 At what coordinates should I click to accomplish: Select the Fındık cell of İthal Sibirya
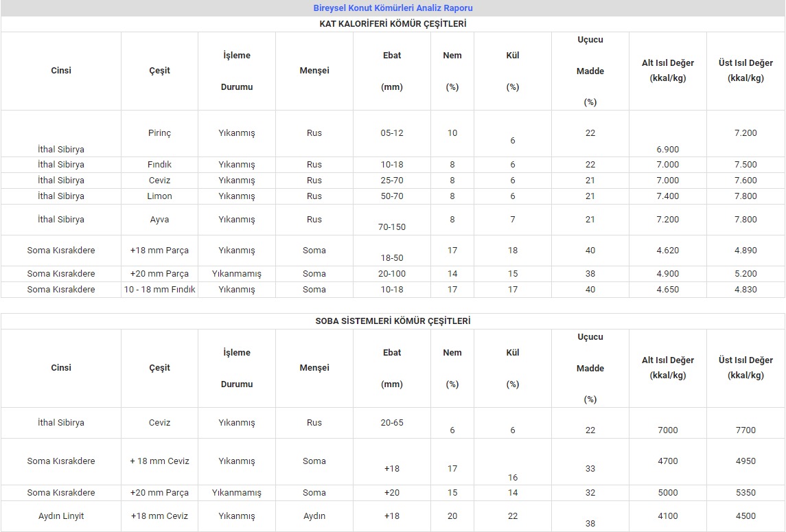coord(159,165)
